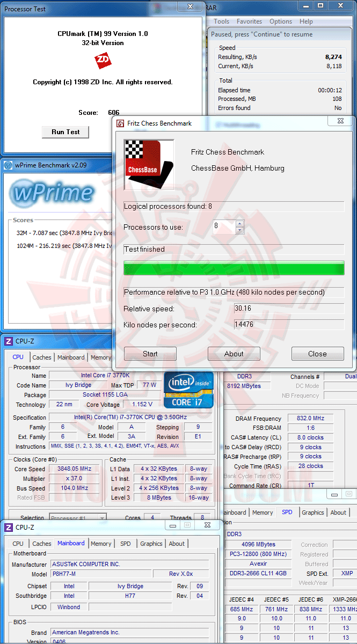The height and width of the screenshot is (644, 357).
Task: Decrease the Processors to use value
Action: [x=239, y=230]
